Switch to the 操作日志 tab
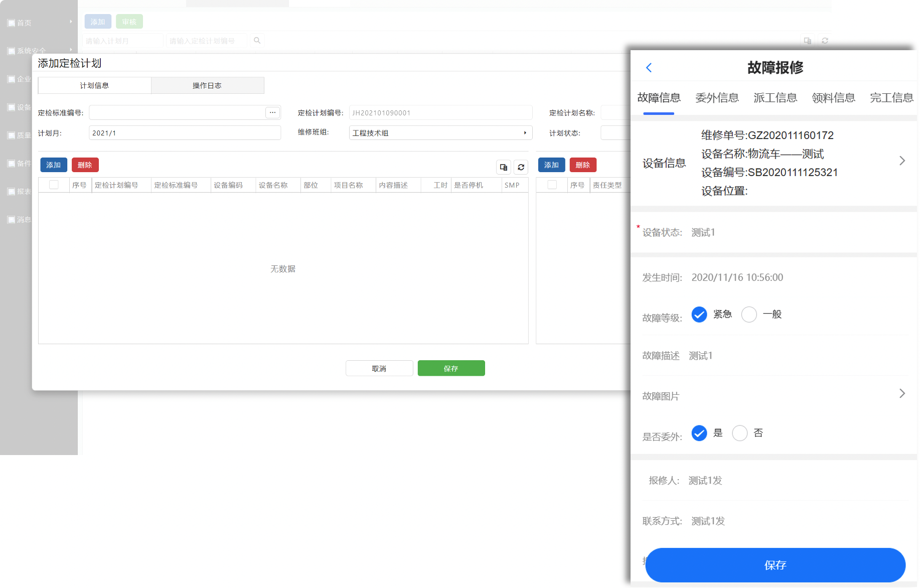Screen dimensions: 922x588 pyautogui.click(x=207, y=86)
